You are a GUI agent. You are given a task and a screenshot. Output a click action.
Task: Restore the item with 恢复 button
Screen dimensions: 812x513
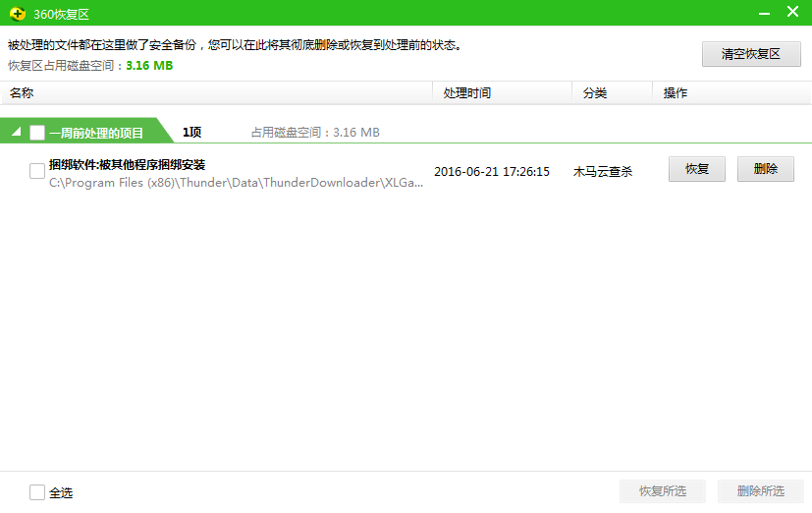697,169
